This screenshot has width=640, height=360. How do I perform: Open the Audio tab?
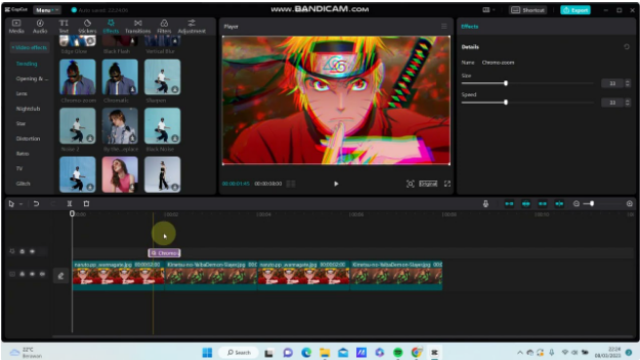(40, 26)
